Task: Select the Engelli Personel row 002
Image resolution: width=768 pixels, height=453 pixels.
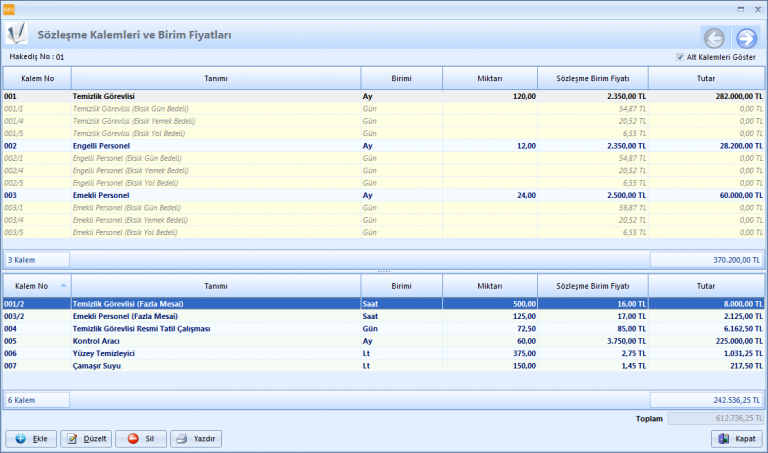Action: click(x=215, y=145)
